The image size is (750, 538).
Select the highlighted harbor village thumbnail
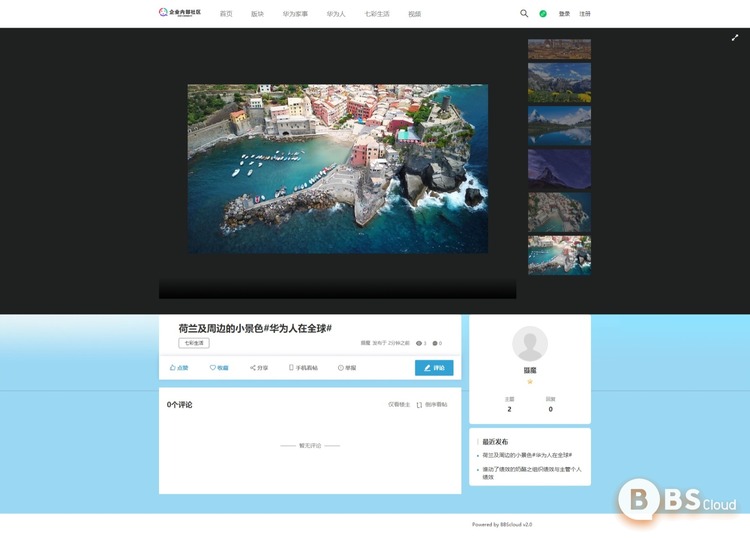pyautogui.click(x=559, y=255)
